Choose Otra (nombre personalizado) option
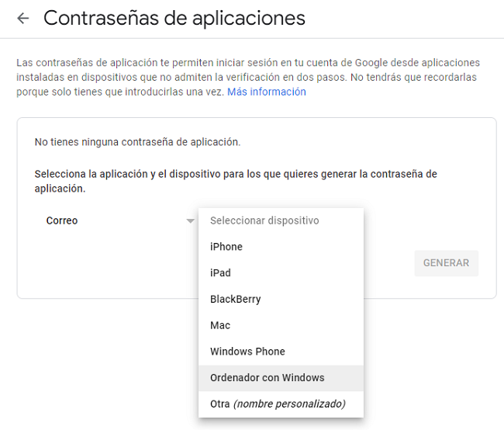Screen dimensions: 504x430 pos(277,404)
